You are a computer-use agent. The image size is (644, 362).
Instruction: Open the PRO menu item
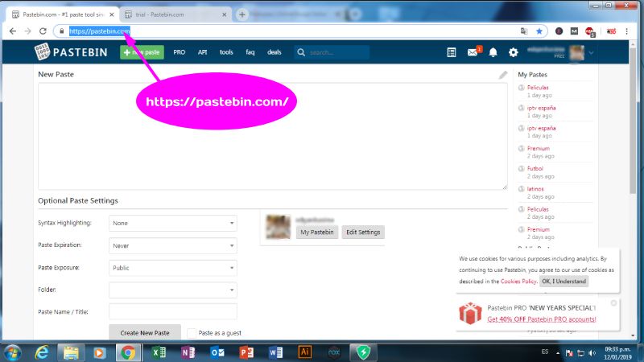tap(179, 52)
